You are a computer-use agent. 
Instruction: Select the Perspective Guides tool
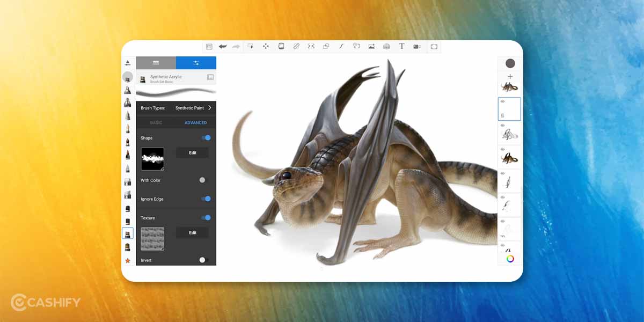point(386,46)
